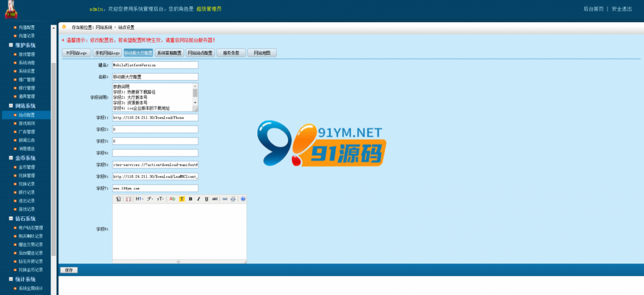Click the 字段说明 textarea scroll-up arrow
The width and height of the screenshot is (644, 295).
[195, 86]
